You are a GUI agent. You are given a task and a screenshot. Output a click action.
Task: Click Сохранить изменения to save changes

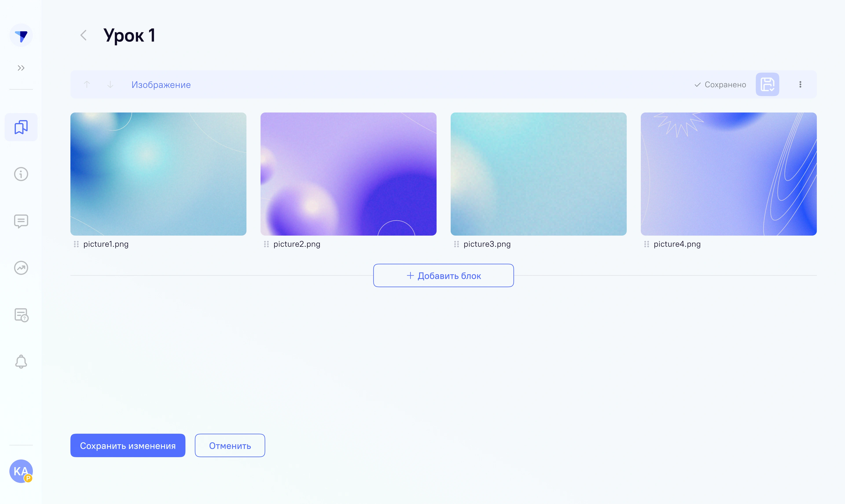pyautogui.click(x=127, y=445)
